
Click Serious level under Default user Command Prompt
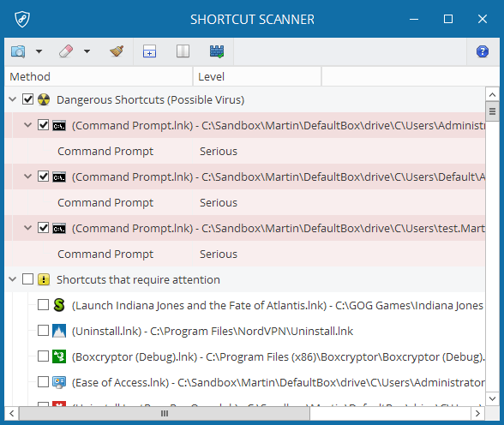(219, 203)
